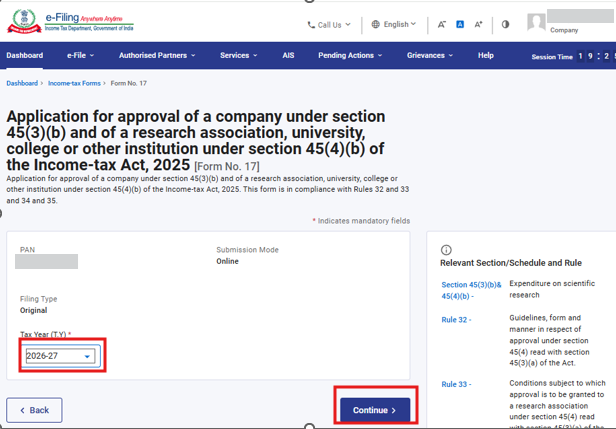
Task: Decrease the font size with A-
Action: 442,24
